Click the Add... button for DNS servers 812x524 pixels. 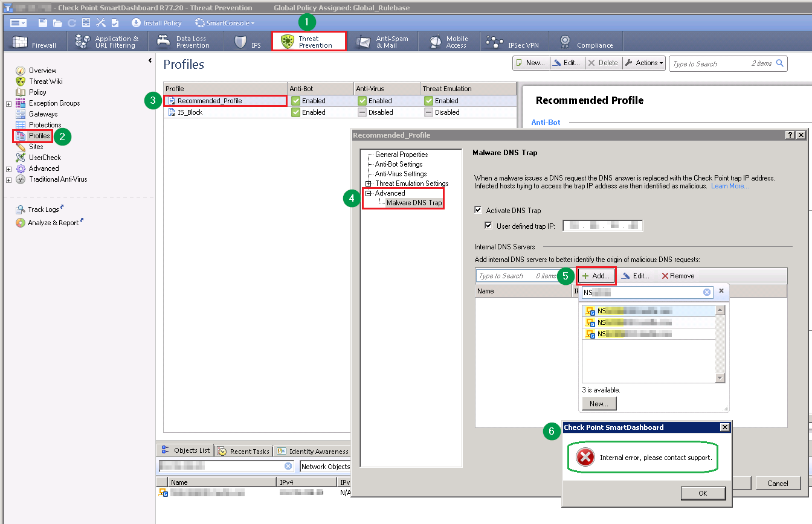tap(596, 276)
